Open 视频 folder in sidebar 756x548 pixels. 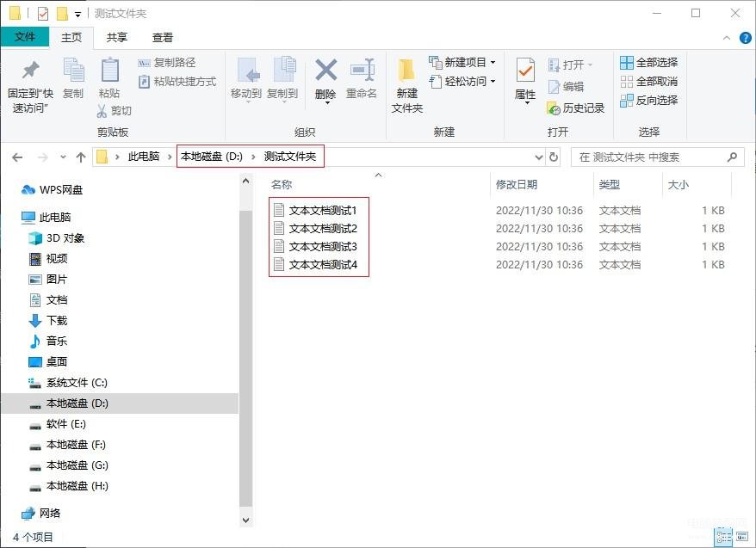(48, 259)
